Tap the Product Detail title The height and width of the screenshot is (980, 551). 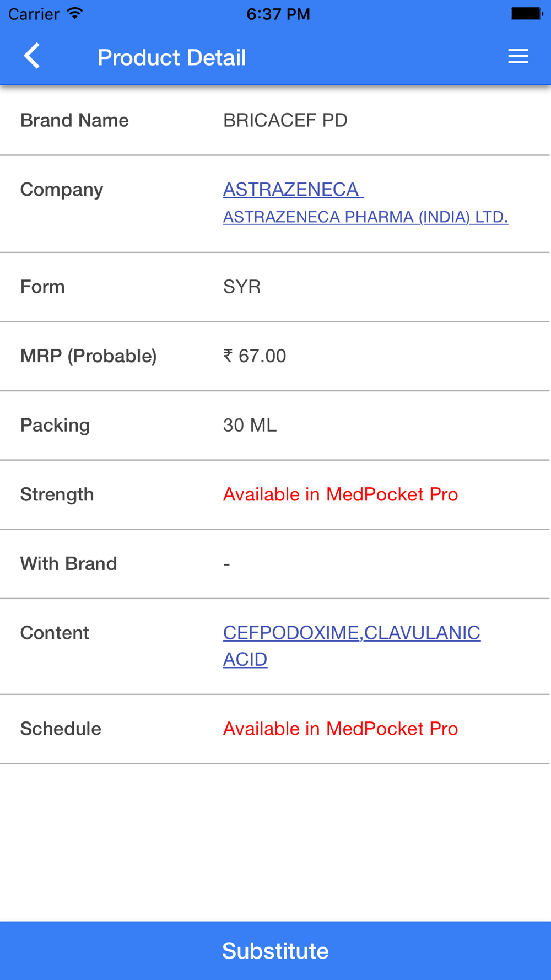point(171,57)
